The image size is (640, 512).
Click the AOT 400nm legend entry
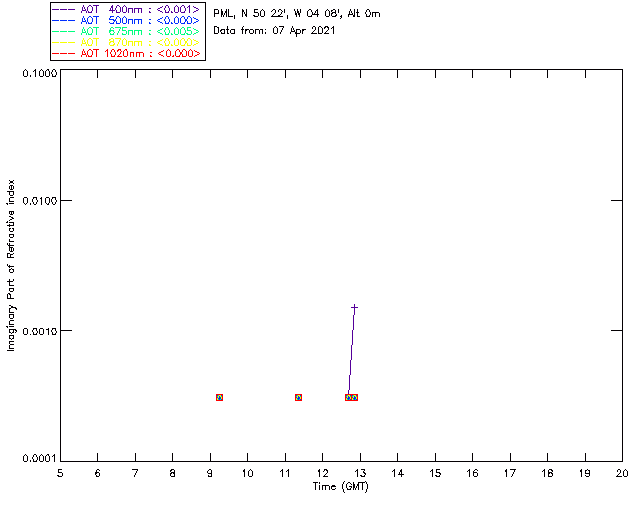pos(126,9)
